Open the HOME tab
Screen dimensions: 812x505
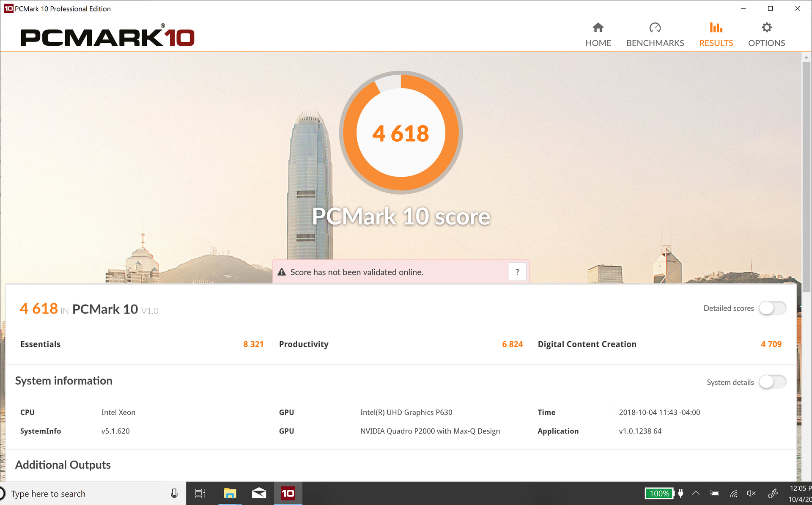click(x=598, y=35)
